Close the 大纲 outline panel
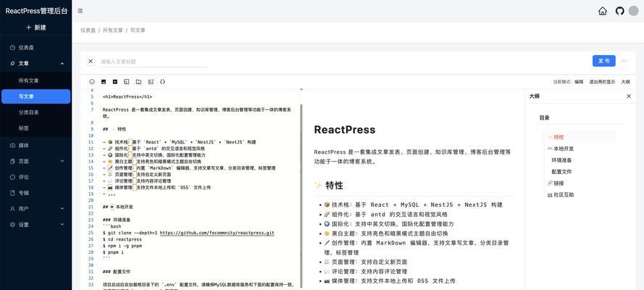The height and width of the screenshot is (290, 644). point(629,96)
